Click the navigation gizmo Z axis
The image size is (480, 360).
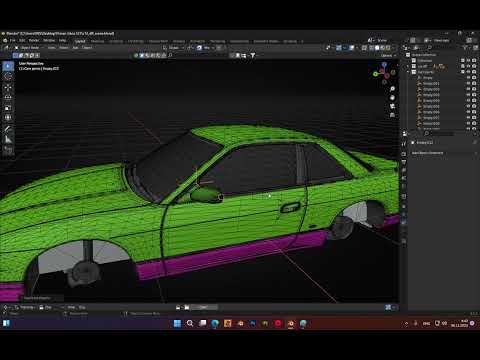point(384,65)
